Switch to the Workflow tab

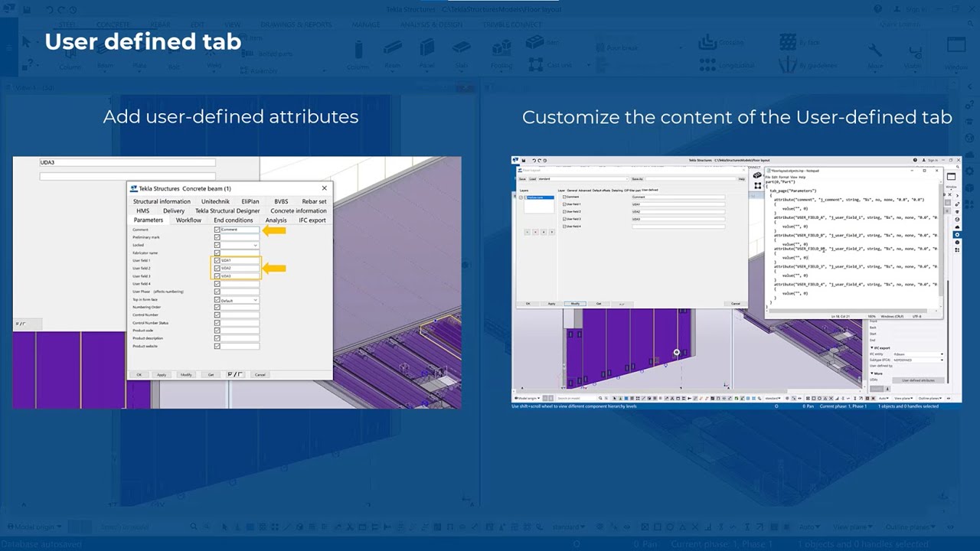point(188,220)
